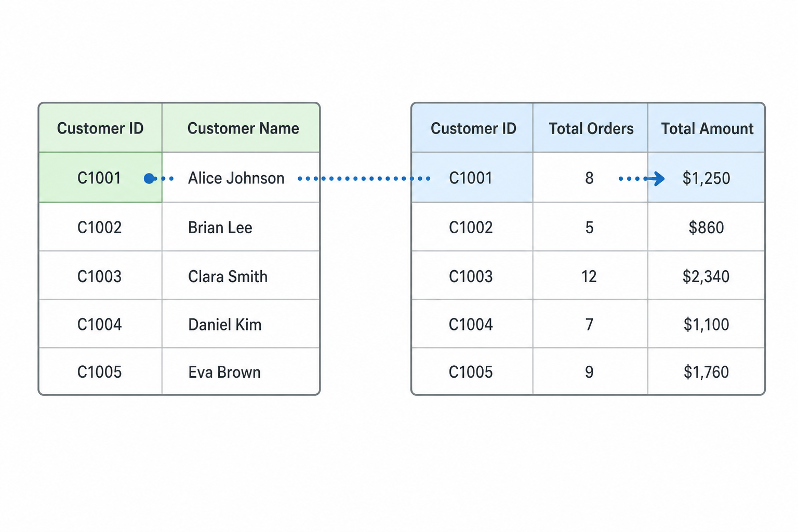798x532 pixels.
Task: Select the C1005 cell in the $1,760 row
Action: pyautogui.click(x=472, y=371)
